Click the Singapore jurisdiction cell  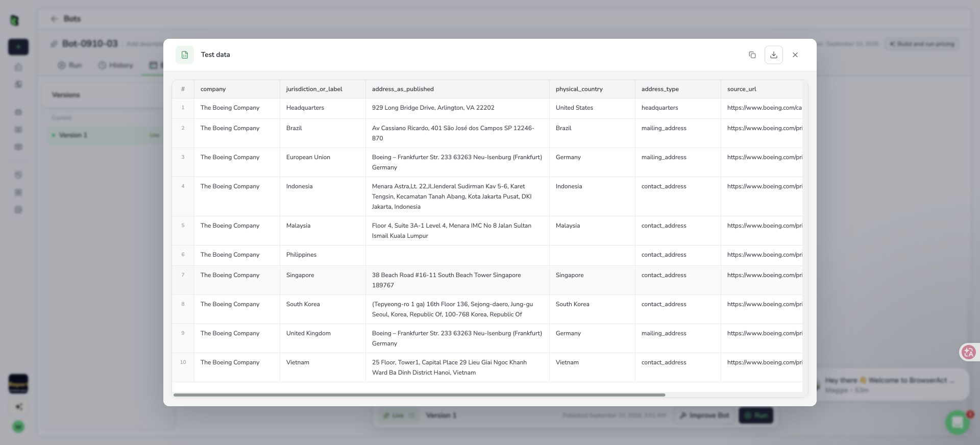coord(323,280)
